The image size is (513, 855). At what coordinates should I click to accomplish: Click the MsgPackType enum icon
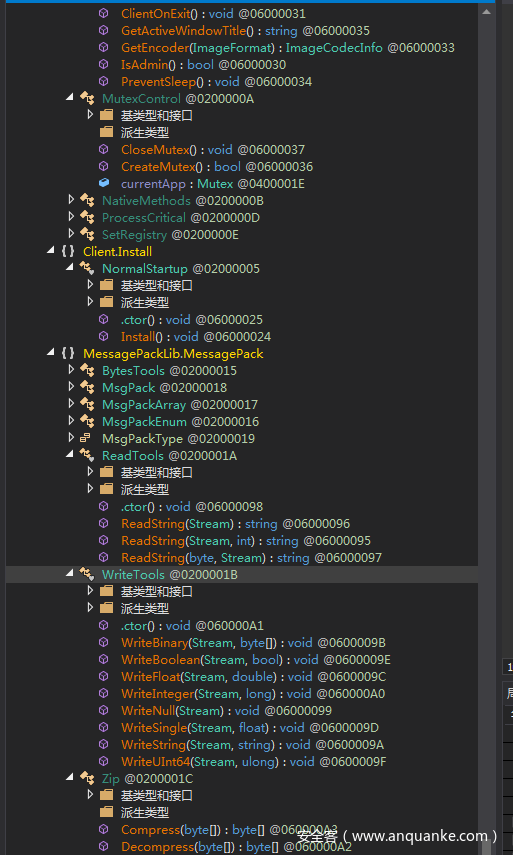[x=86, y=438]
